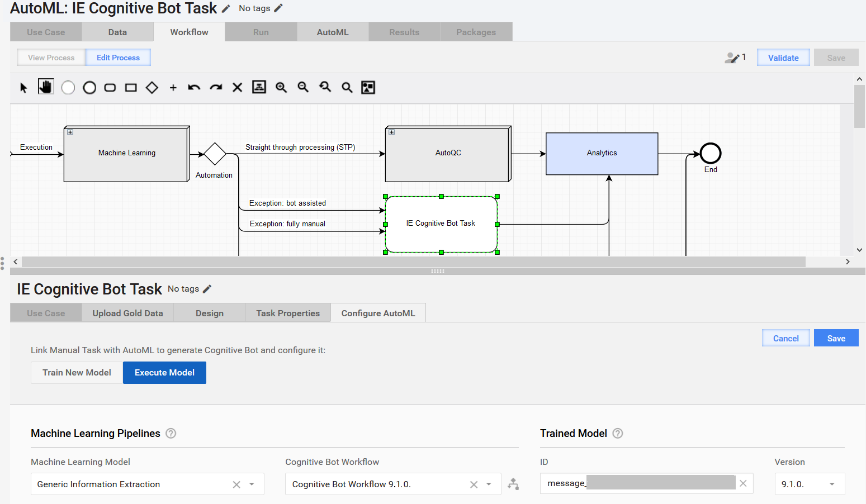Screen dimensions: 866x504
Task: Undo the last diagram change
Action: 194,88
